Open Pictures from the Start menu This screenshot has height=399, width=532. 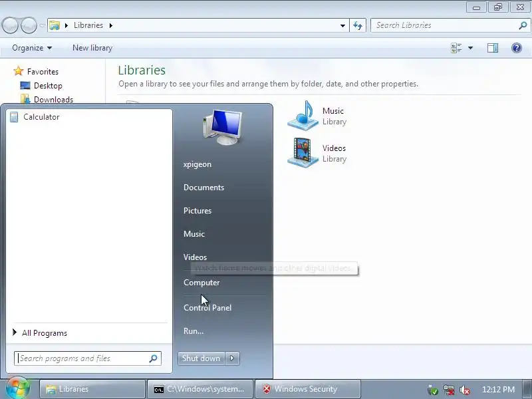coord(198,211)
